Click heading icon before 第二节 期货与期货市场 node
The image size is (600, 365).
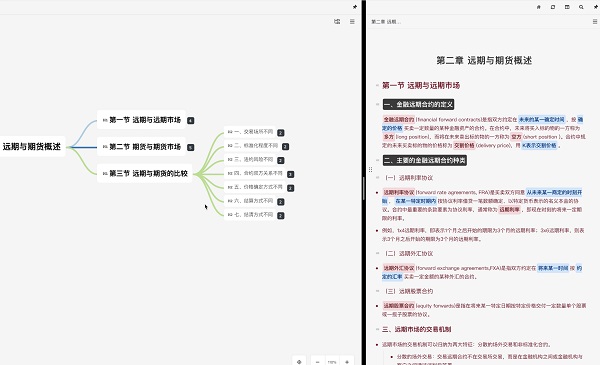[x=105, y=147]
